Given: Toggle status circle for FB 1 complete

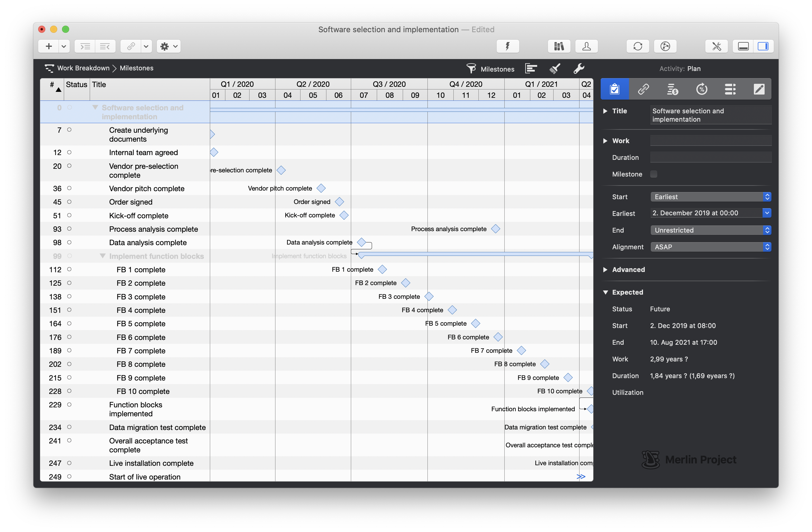Looking at the screenshot, I should 69,269.
